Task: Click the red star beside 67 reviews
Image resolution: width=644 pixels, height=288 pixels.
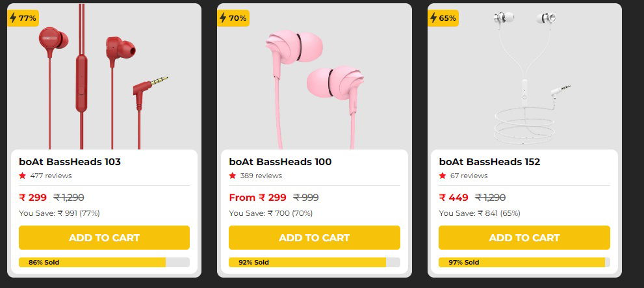Action: [443, 176]
